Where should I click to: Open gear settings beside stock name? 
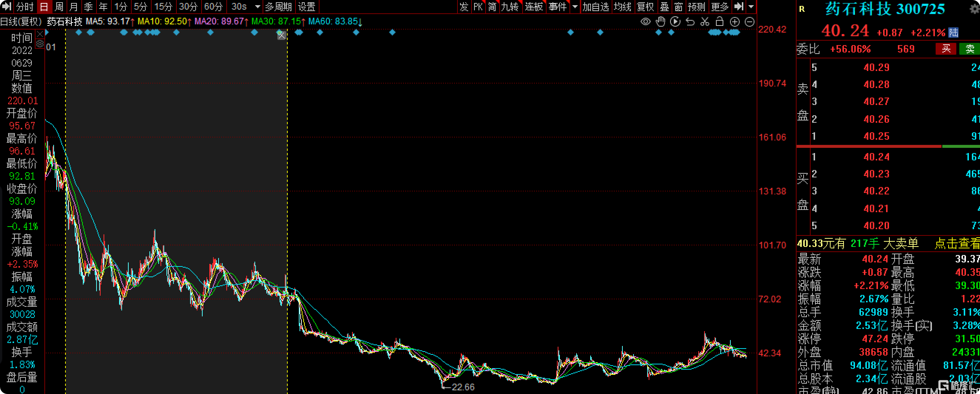[975, 9]
